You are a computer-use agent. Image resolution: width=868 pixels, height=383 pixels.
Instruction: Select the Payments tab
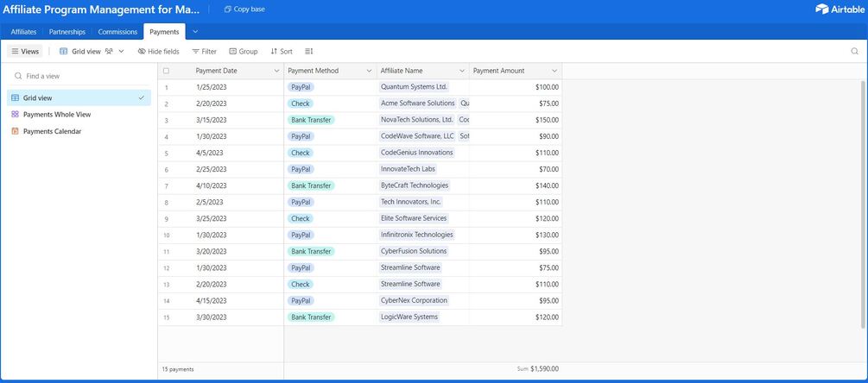[164, 32]
